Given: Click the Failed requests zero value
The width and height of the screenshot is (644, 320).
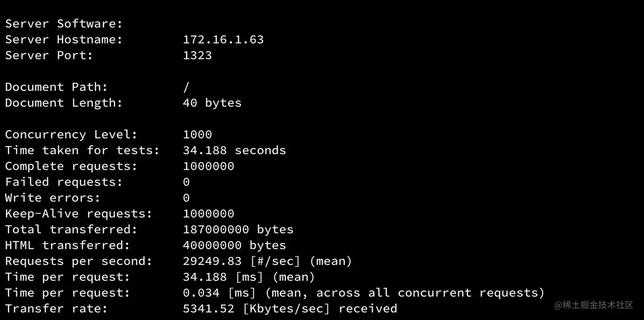Looking at the screenshot, I should coord(186,182).
